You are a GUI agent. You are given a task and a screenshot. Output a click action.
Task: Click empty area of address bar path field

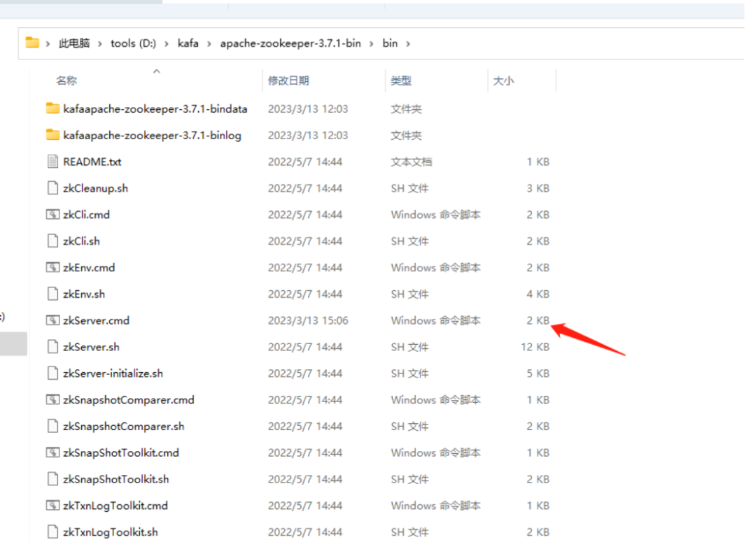pos(579,43)
